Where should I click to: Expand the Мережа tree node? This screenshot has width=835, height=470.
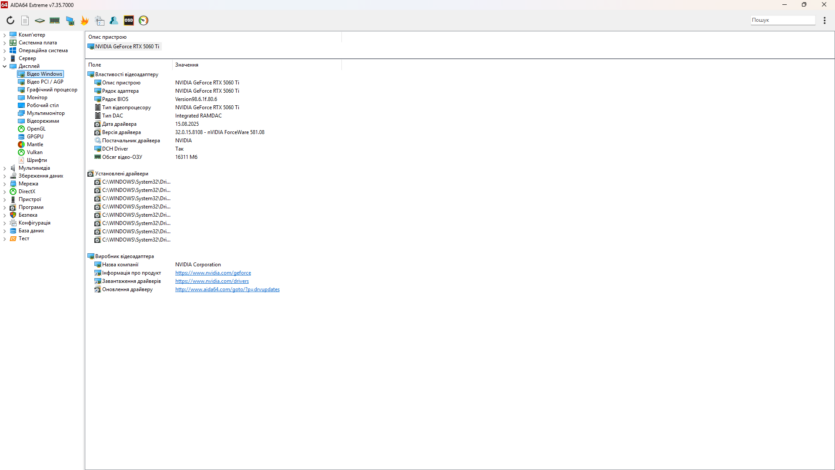(x=5, y=184)
